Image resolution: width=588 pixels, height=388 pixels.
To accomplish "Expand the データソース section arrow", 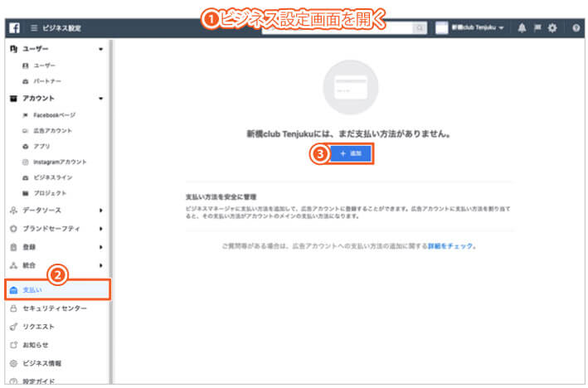I will (x=100, y=211).
